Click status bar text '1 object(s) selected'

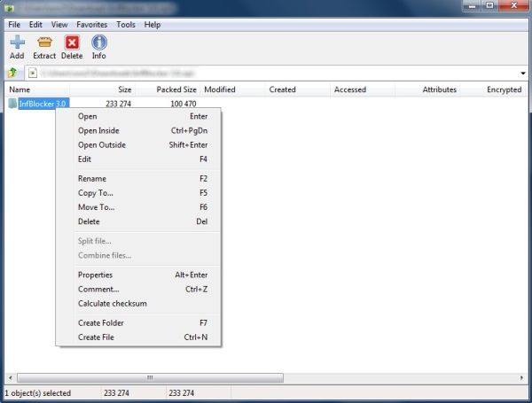pos(38,393)
